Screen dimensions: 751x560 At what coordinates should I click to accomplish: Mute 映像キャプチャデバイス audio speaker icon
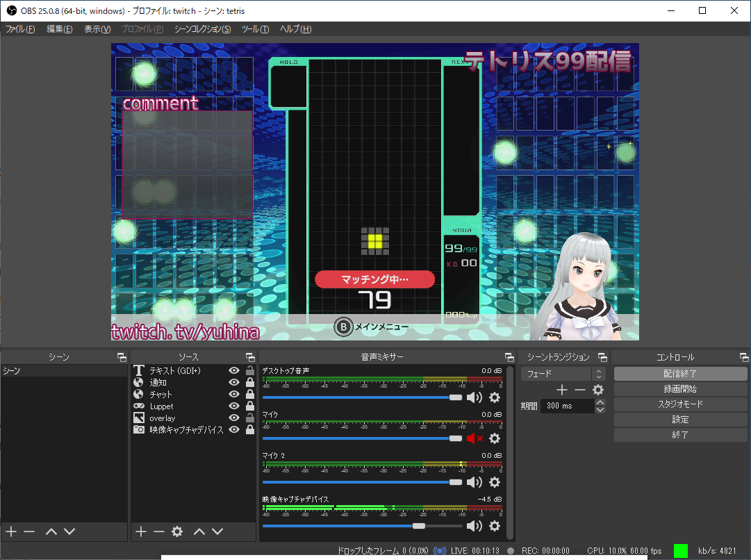(474, 526)
